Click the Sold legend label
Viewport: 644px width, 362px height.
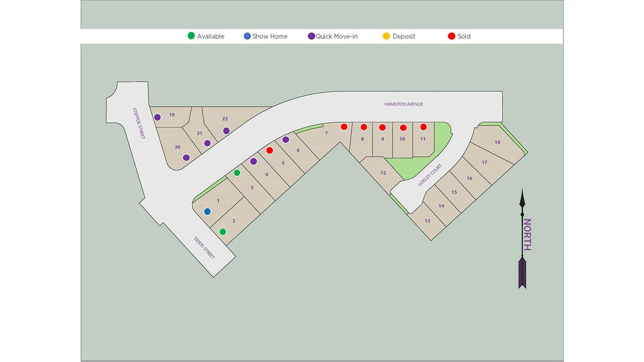[464, 36]
